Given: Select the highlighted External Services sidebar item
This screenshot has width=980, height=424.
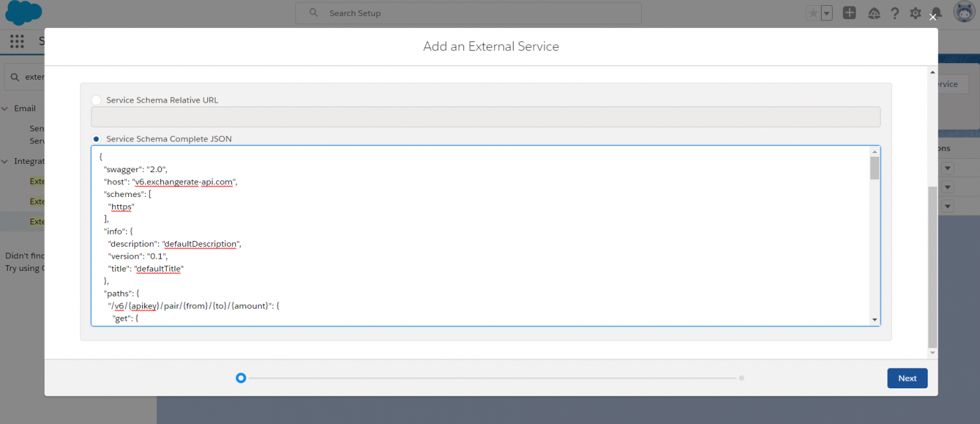Looking at the screenshot, I should pos(38,221).
